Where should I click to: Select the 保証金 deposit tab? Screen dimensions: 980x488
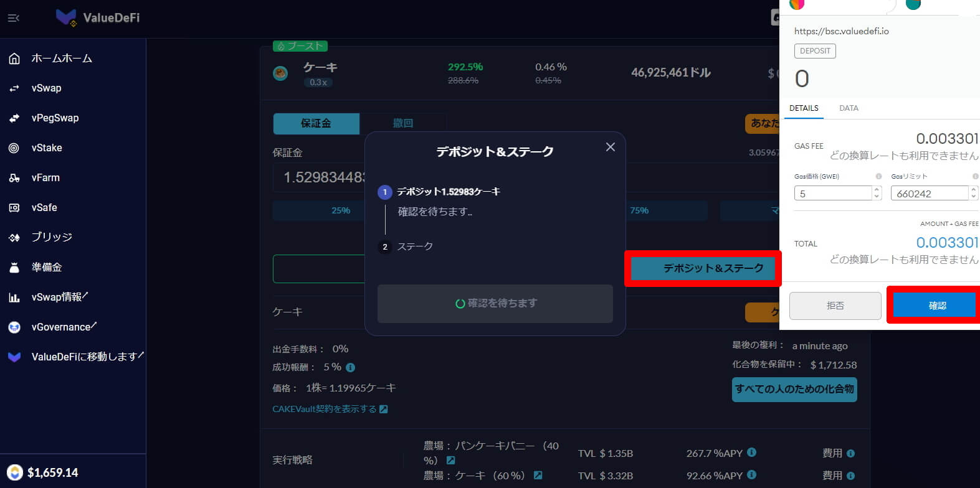316,123
